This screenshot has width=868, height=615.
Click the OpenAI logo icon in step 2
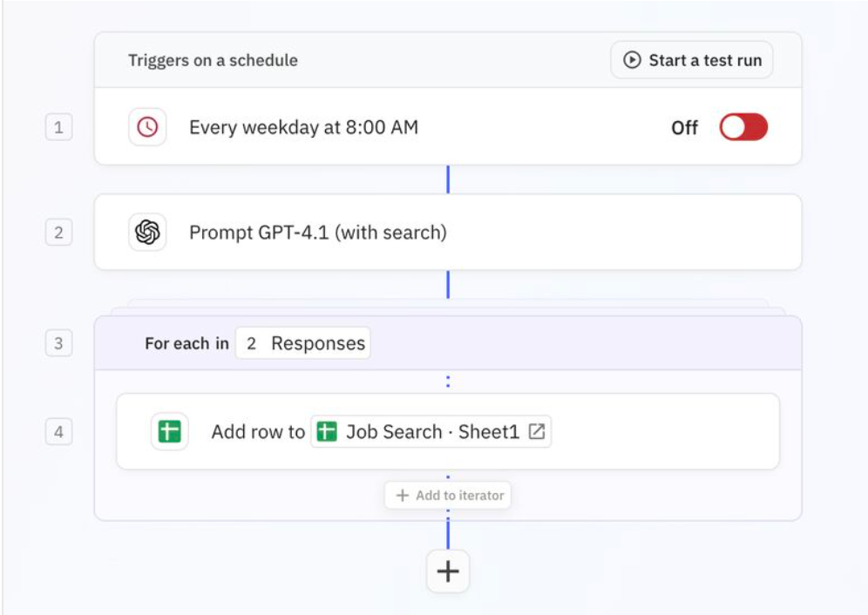click(x=147, y=232)
